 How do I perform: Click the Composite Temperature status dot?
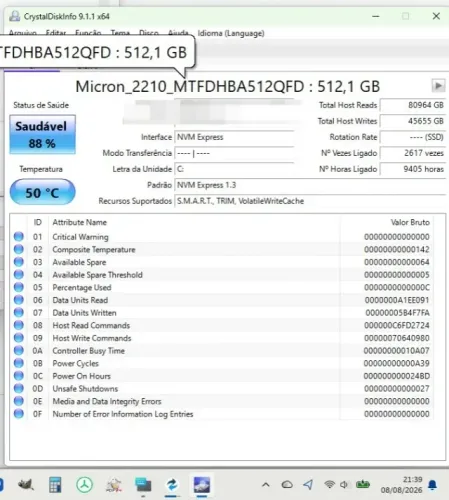[19, 249]
